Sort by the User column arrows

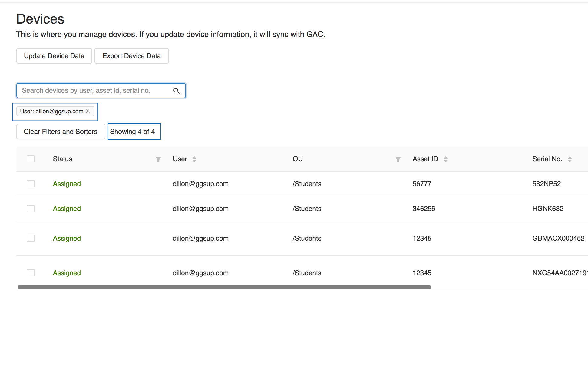pyautogui.click(x=194, y=159)
